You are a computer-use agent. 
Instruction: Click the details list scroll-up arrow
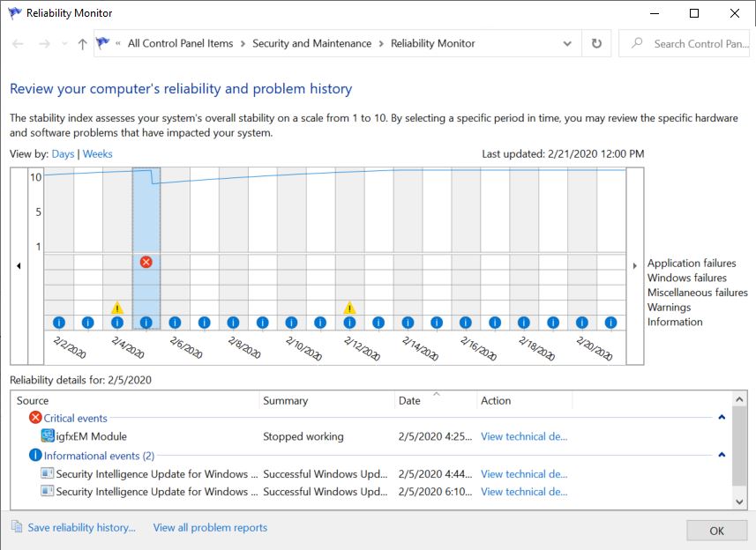(x=739, y=399)
